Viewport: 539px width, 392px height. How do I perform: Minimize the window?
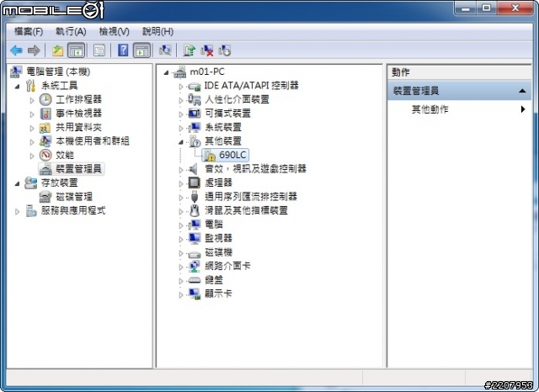coord(466,8)
